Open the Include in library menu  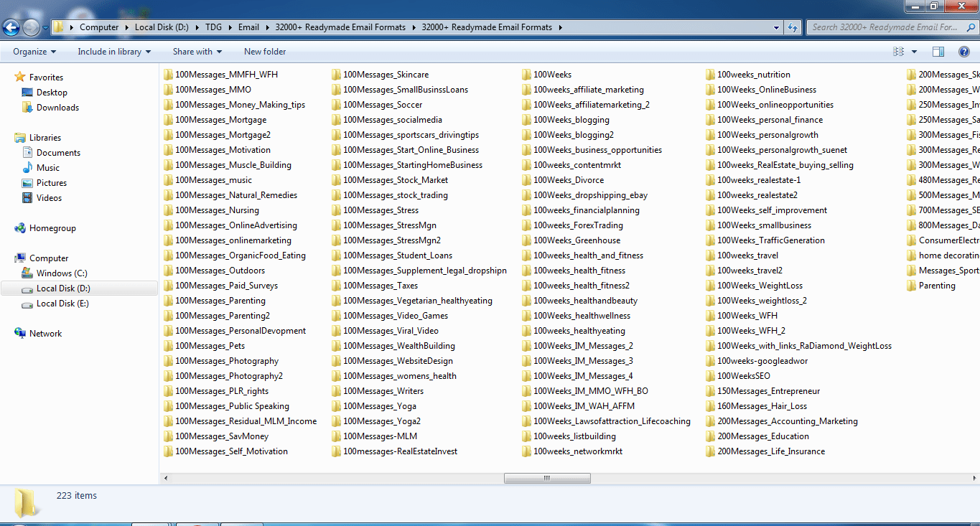114,52
